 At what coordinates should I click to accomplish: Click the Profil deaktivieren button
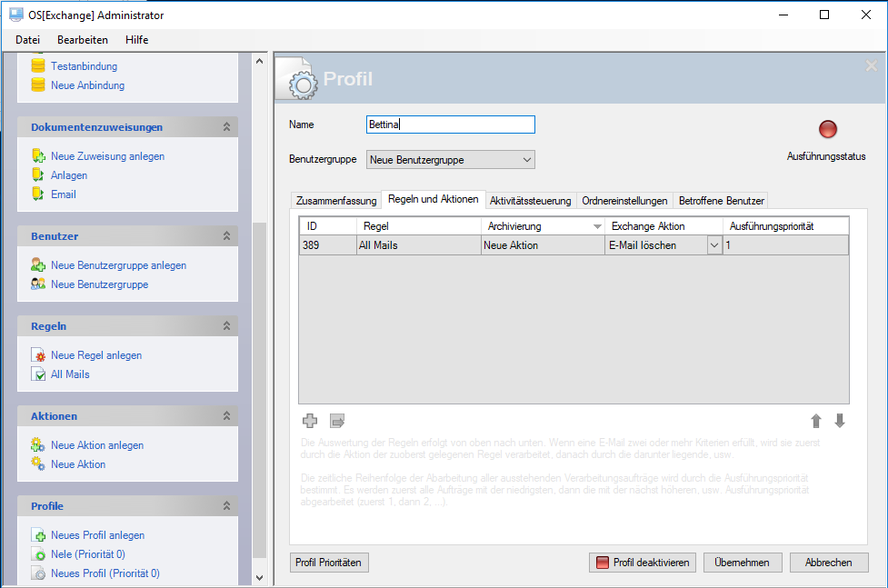(643, 563)
